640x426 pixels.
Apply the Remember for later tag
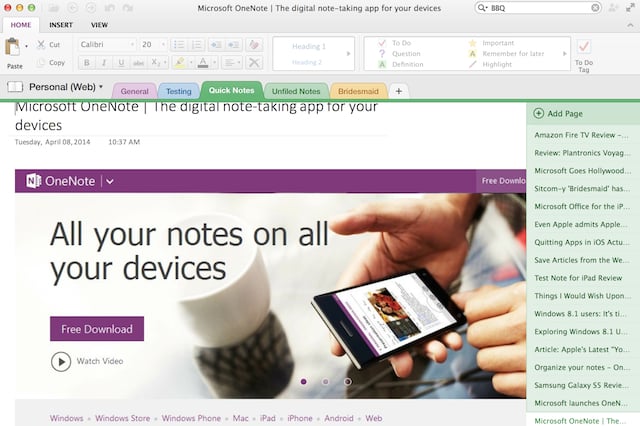point(506,53)
